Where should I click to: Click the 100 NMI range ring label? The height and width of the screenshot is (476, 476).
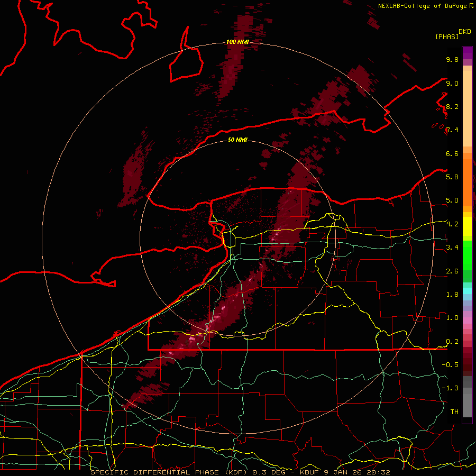point(237,42)
